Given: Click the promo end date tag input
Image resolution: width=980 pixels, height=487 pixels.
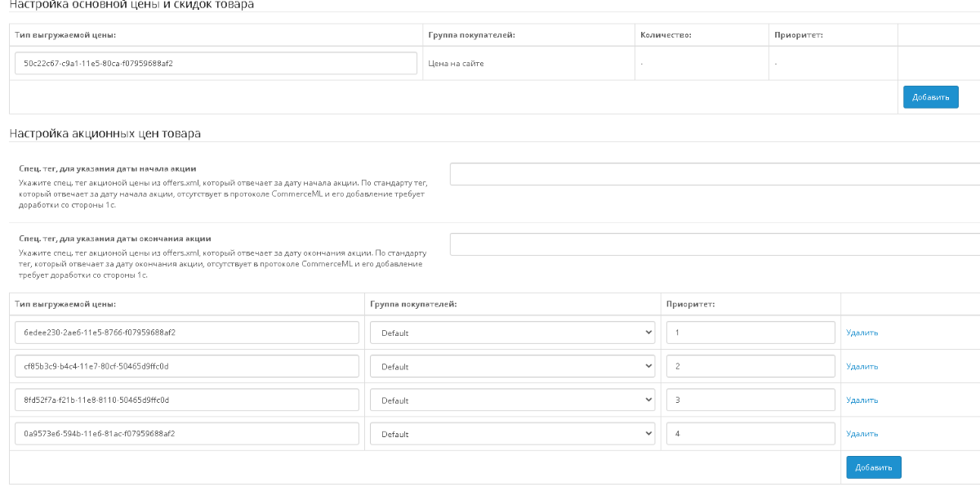Looking at the screenshot, I should tap(715, 244).
